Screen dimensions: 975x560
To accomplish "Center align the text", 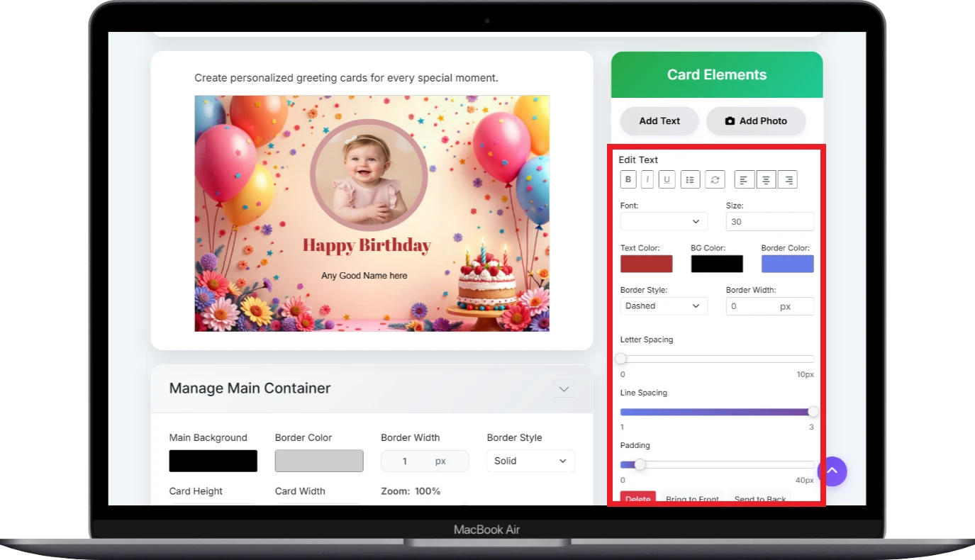I will pyautogui.click(x=766, y=180).
